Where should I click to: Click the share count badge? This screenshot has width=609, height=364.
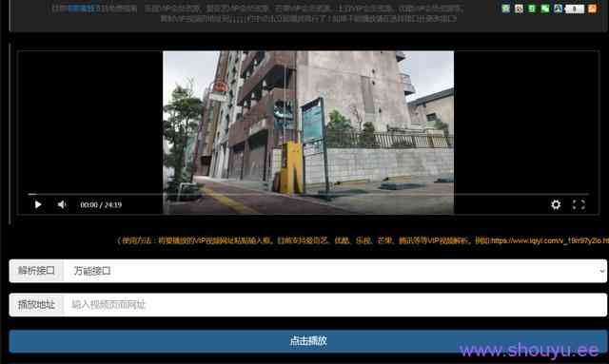pyautogui.click(x=575, y=9)
